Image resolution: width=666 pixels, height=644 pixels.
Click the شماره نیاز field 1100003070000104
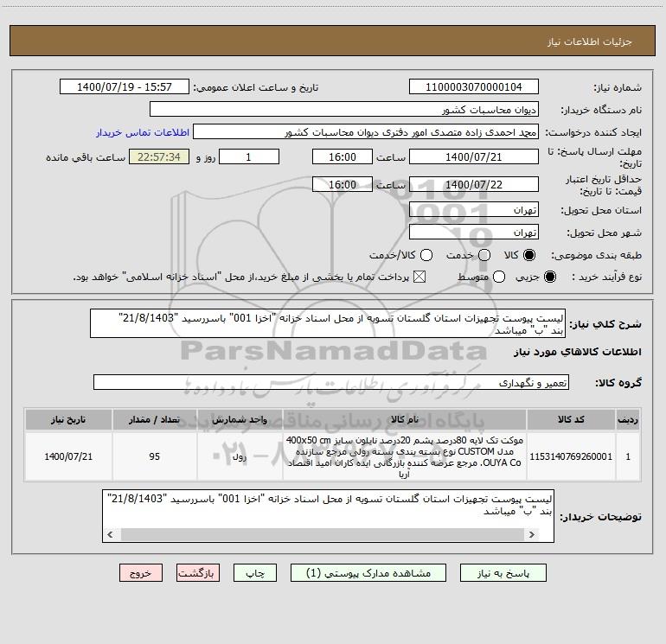pyautogui.click(x=474, y=86)
